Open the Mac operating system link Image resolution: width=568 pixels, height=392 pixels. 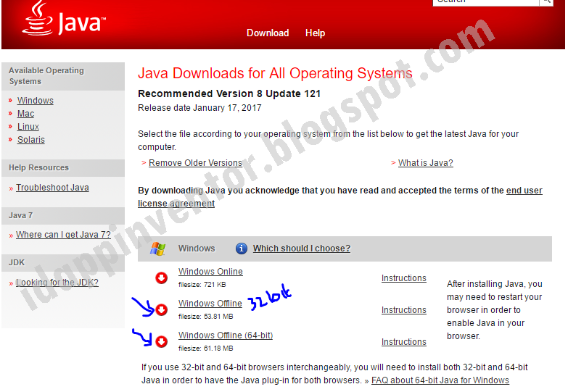25,114
